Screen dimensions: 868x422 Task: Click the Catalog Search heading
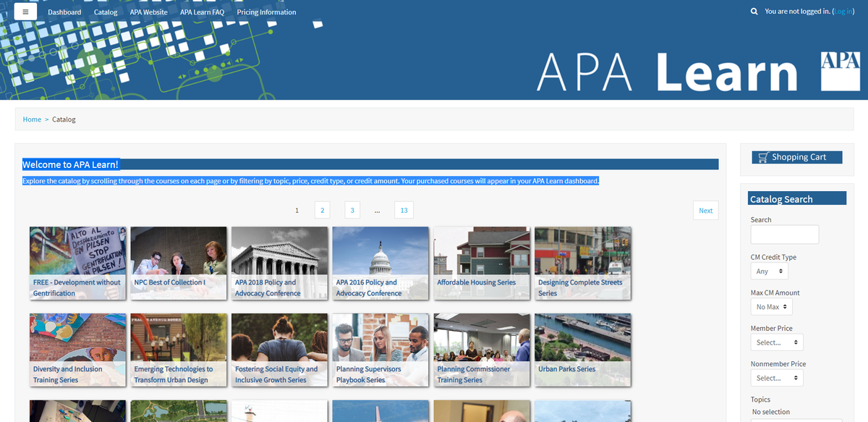781,199
